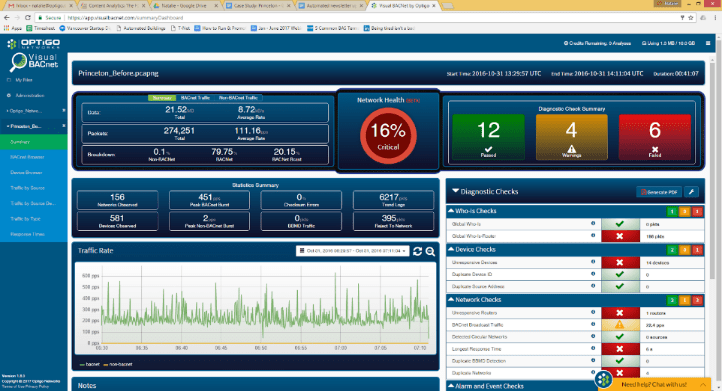722x391 pixels.
Task: Open the hamburger menu at top right
Action: pyautogui.click(x=708, y=43)
